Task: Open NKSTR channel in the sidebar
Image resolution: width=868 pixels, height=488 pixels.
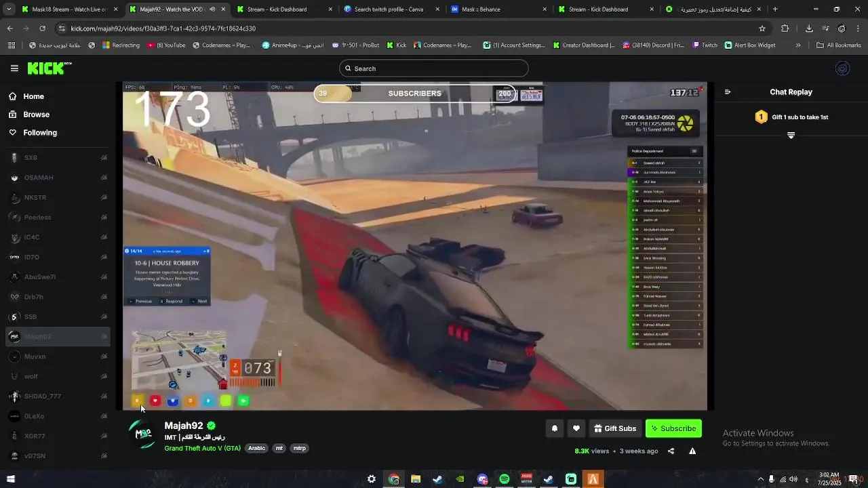Action: [58, 197]
